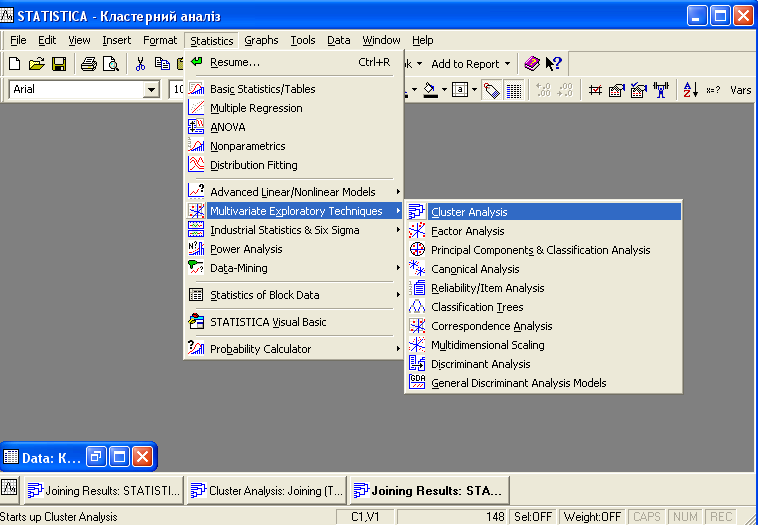Click the Distribution Fitting icon

click(x=196, y=164)
